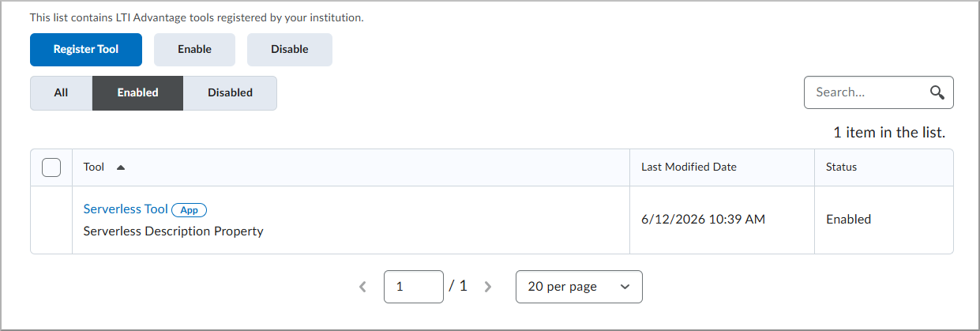Click the Status column header
Screen dimensions: 980x331
pos(841,167)
